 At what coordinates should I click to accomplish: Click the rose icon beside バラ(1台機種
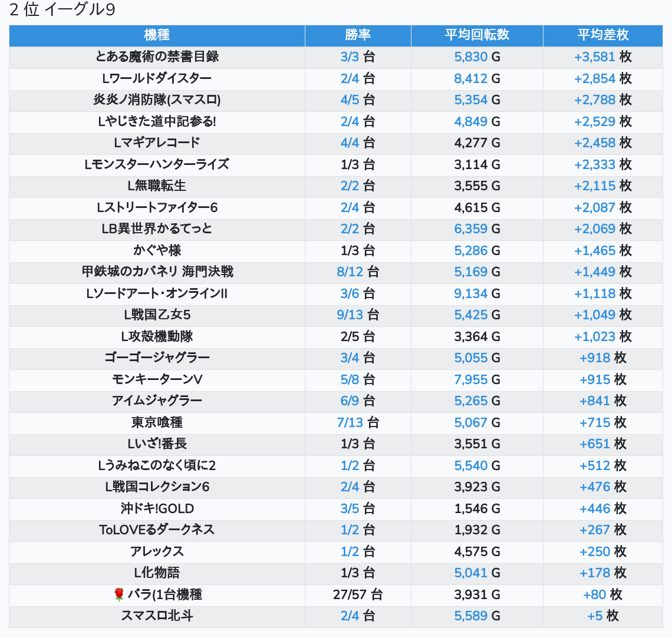point(119,595)
